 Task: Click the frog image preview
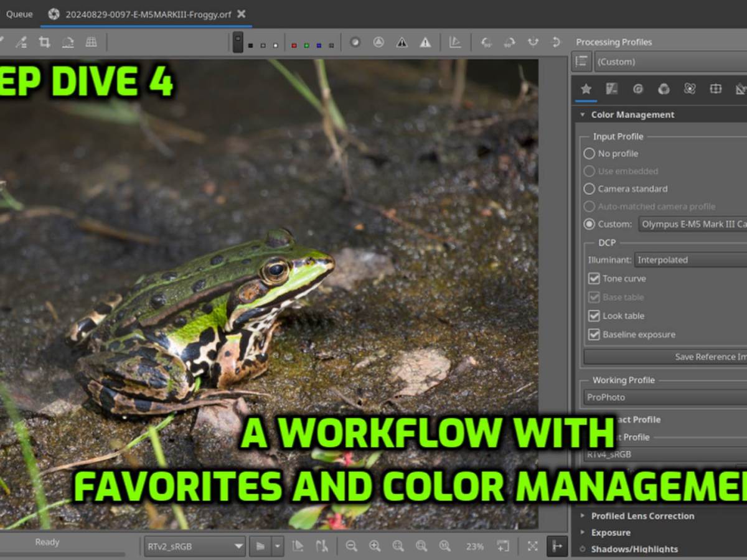[x=269, y=294]
